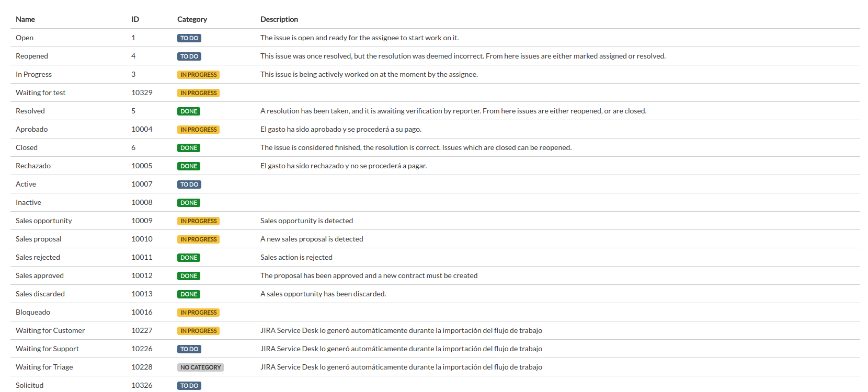
Task: Click the NO CATEGORY badge for Waiting for Triage
Action: pyautogui.click(x=200, y=367)
